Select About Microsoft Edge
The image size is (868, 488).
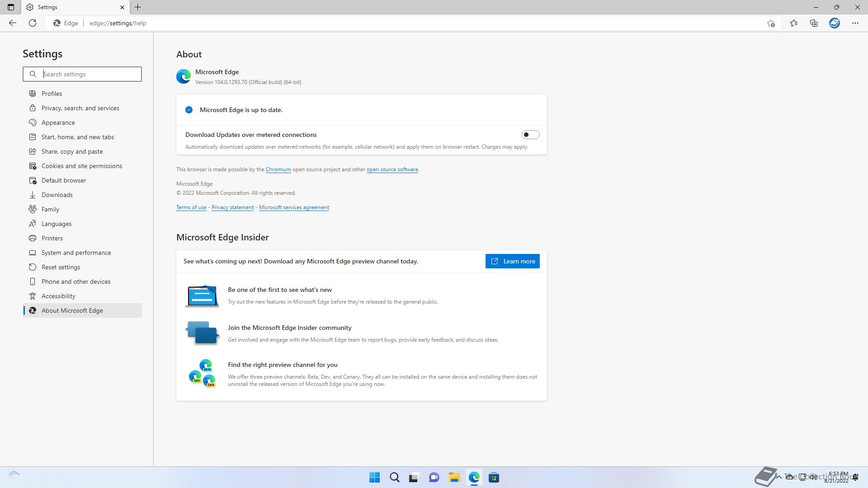click(x=82, y=310)
